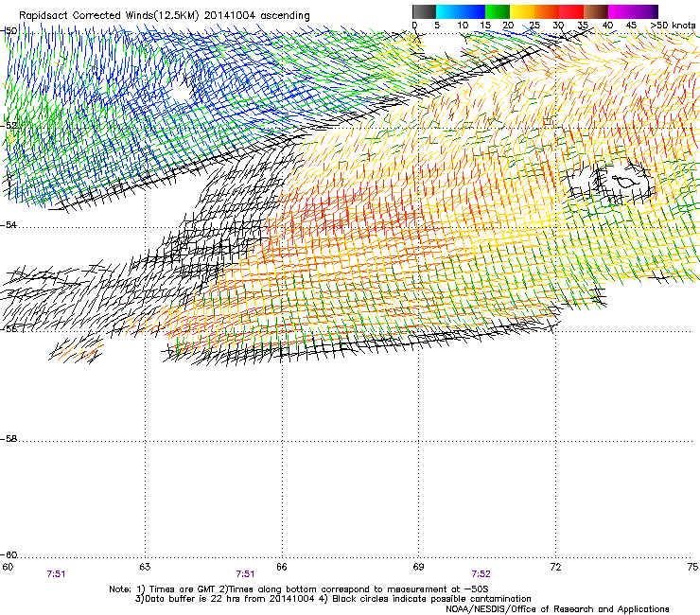Viewport: 700px width, 615px height.
Task: Click the '20141004 ascending' text in the title
Action: click(256, 16)
